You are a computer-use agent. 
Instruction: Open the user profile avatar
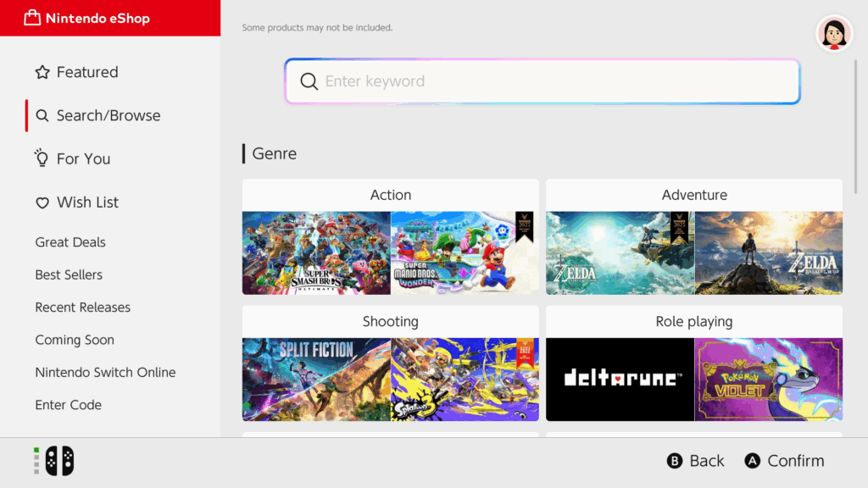click(x=834, y=33)
